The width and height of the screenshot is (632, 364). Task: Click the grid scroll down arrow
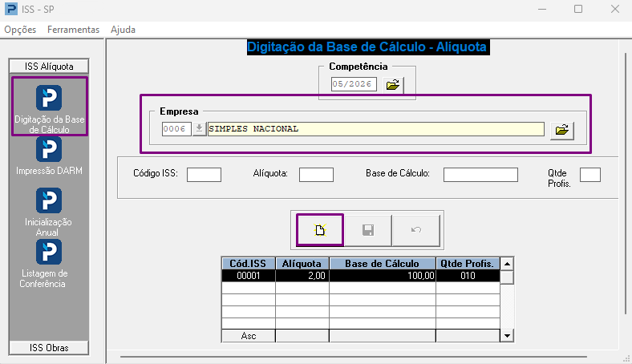tap(507, 335)
